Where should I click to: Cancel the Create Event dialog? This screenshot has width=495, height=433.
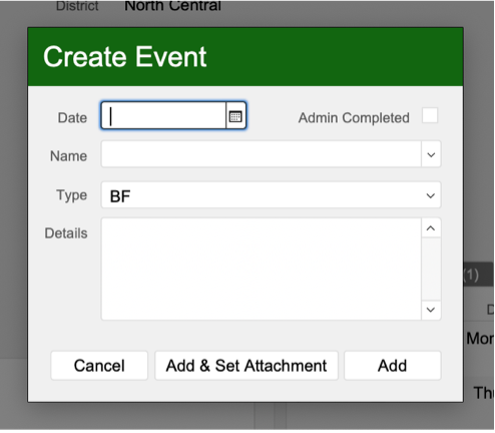click(x=99, y=366)
